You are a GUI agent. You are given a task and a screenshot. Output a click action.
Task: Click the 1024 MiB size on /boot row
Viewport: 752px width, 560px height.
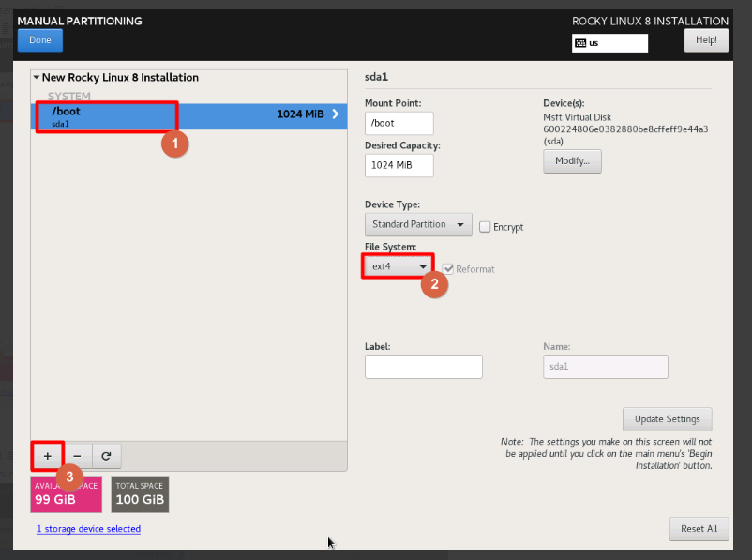(x=300, y=114)
